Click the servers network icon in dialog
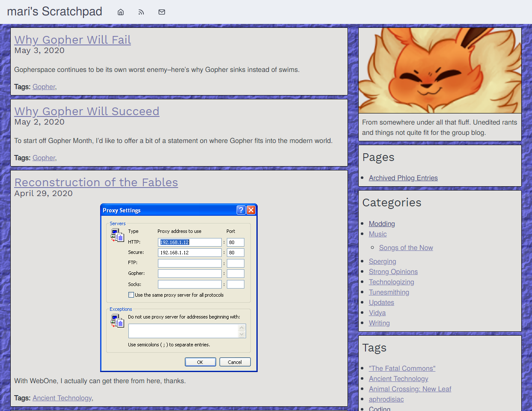Viewport: 532px width, 411px height. tap(117, 235)
